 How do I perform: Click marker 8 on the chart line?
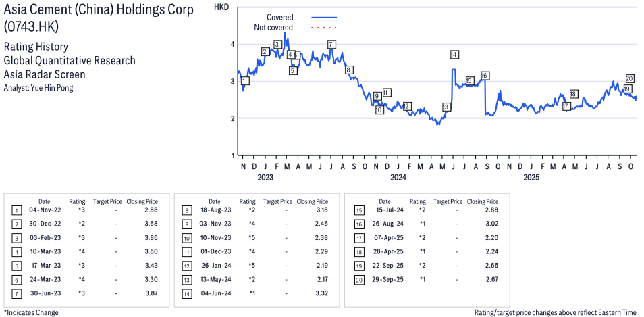(x=348, y=70)
